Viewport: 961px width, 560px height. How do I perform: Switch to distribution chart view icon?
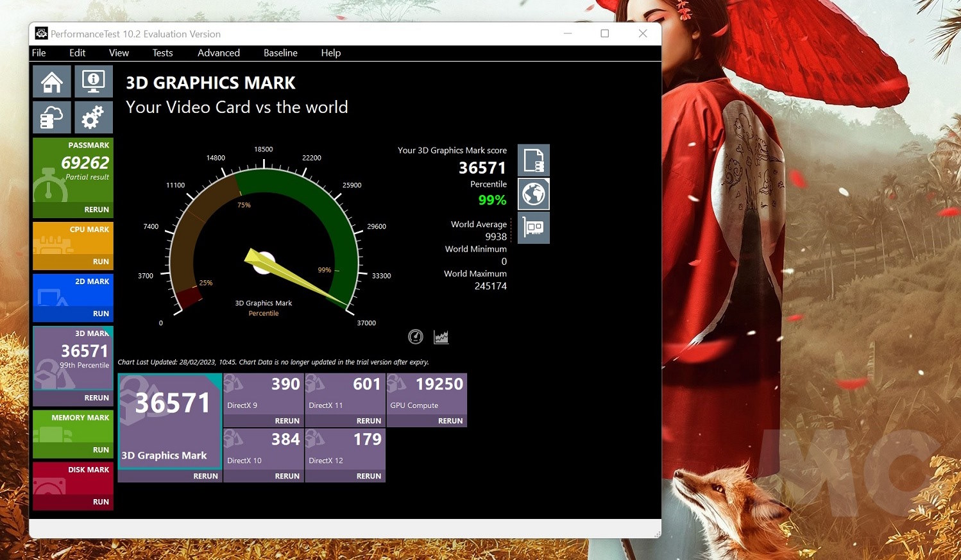click(x=441, y=337)
